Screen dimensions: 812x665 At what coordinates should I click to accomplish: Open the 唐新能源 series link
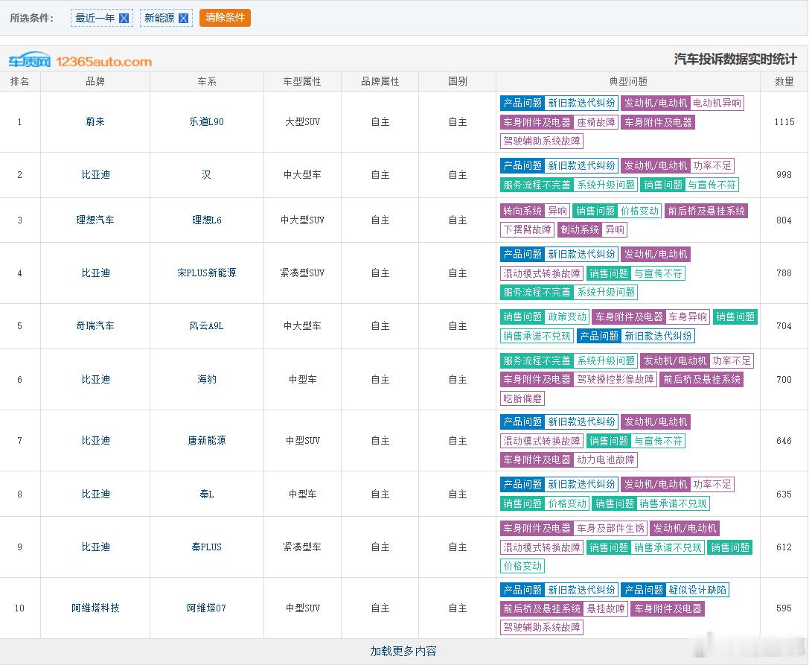coord(207,441)
